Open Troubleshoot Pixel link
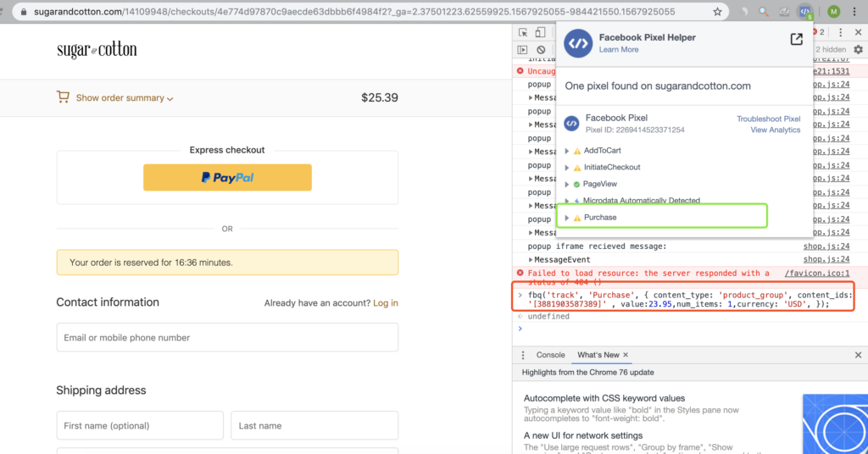This screenshot has height=454, width=868. click(768, 119)
